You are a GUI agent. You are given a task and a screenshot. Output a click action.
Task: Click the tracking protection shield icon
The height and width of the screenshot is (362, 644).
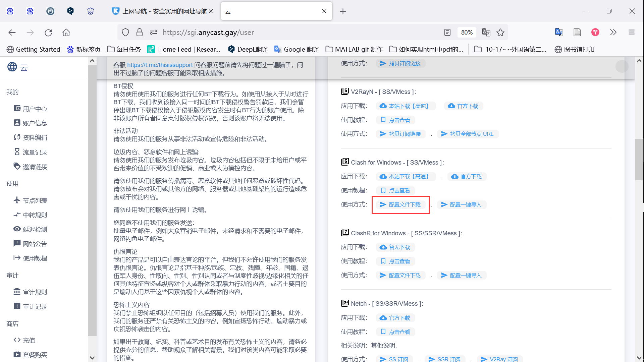pos(125,33)
